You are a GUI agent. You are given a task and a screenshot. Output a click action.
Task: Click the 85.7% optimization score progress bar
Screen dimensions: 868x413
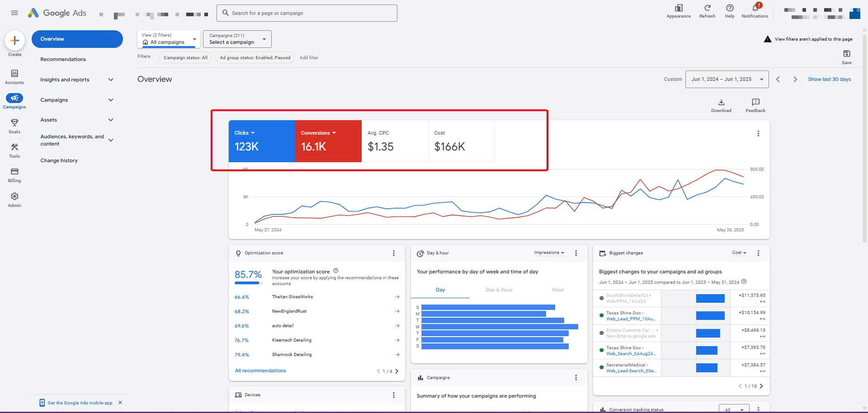coord(249,283)
